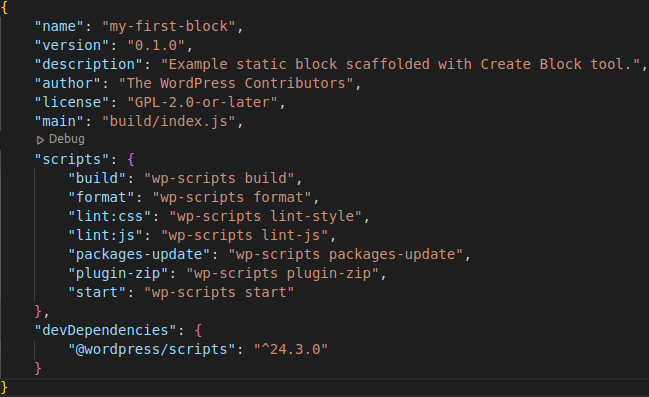Click the "description" key
649x397 pixels.
tap(89, 65)
